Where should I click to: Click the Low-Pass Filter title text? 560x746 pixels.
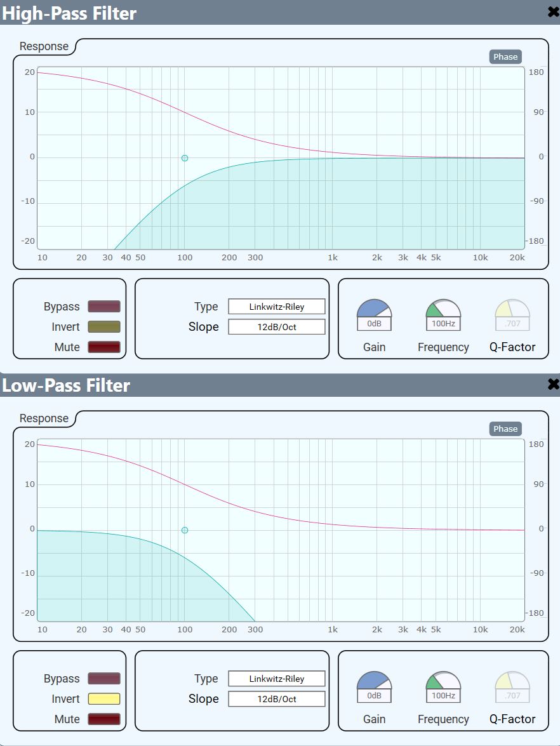click(65, 385)
